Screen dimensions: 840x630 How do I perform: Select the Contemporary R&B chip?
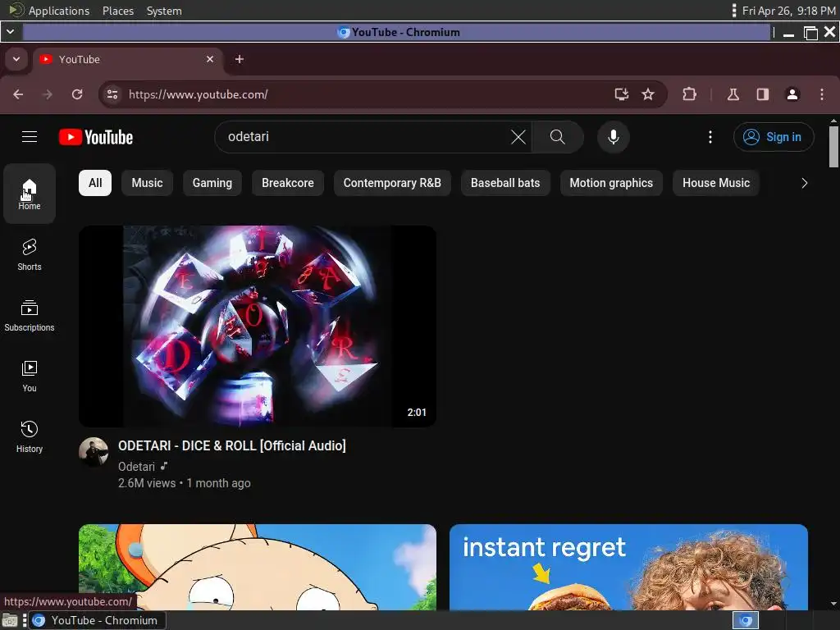[x=392, y=183]
